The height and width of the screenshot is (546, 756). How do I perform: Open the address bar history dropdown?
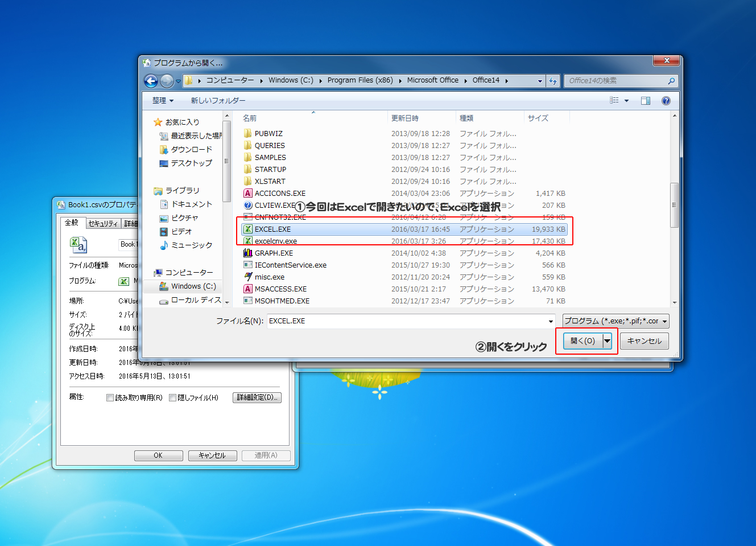pos(540,81)
